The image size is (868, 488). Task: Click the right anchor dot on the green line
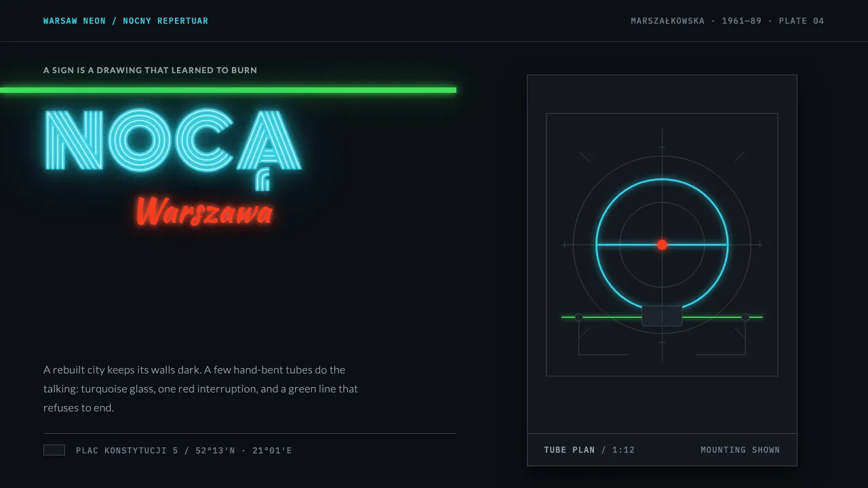click(745, 317)
